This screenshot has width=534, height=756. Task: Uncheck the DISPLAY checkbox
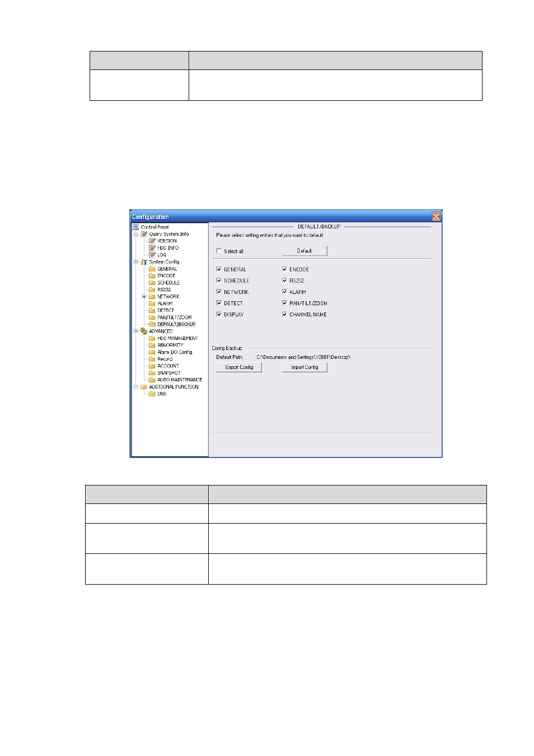(x=219, y=314)
